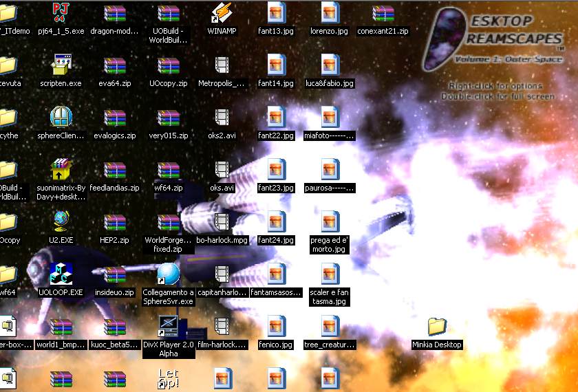
Task: Click the insideuo.zip archive
Action: 114,274
